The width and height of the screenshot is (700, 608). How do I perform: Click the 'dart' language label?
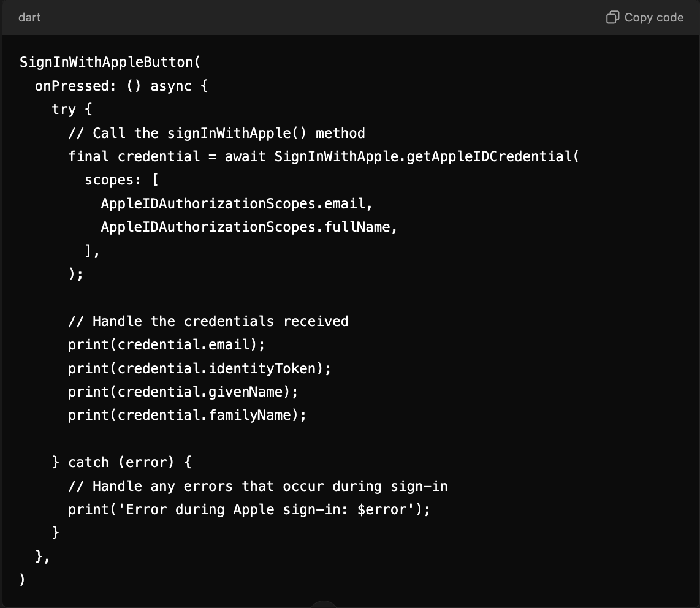tap(29, 17)
